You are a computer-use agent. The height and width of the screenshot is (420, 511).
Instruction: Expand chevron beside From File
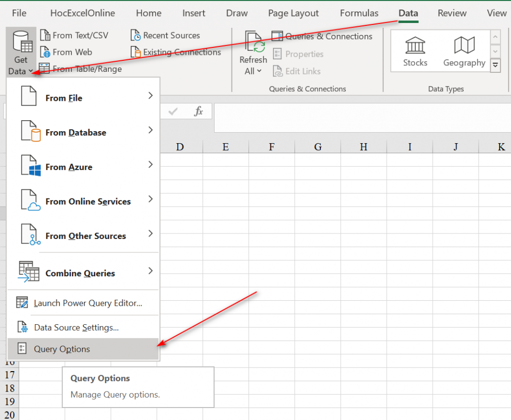(x=150, y=95)
